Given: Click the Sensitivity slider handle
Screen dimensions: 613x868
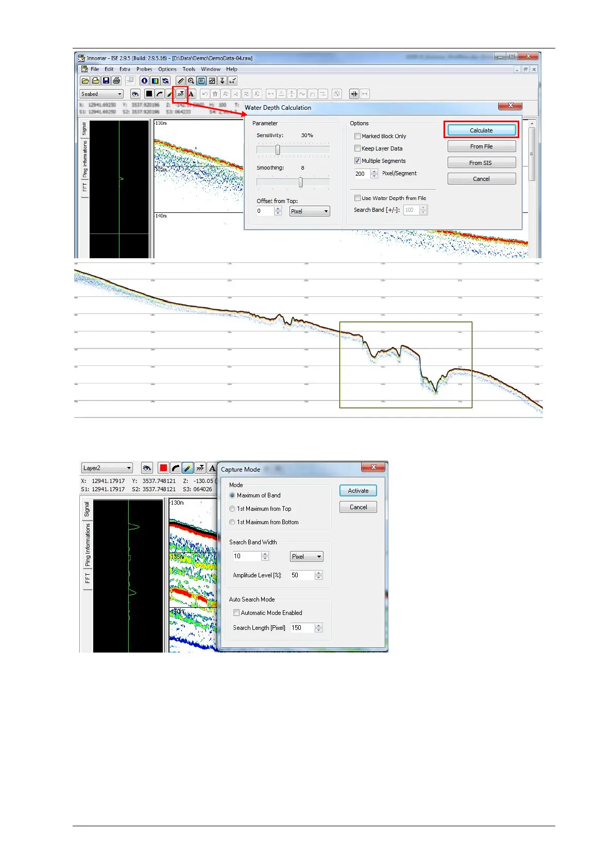Looking at the screenshot, I should 278,150.
